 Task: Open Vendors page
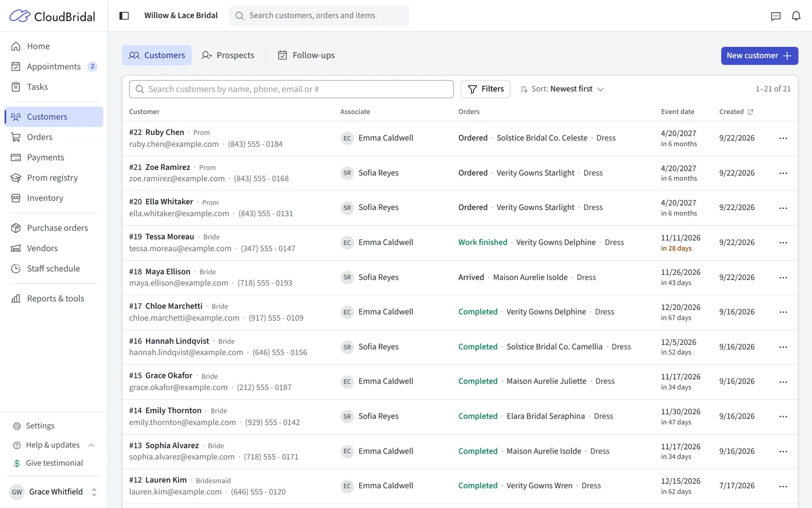click(54, 248)
